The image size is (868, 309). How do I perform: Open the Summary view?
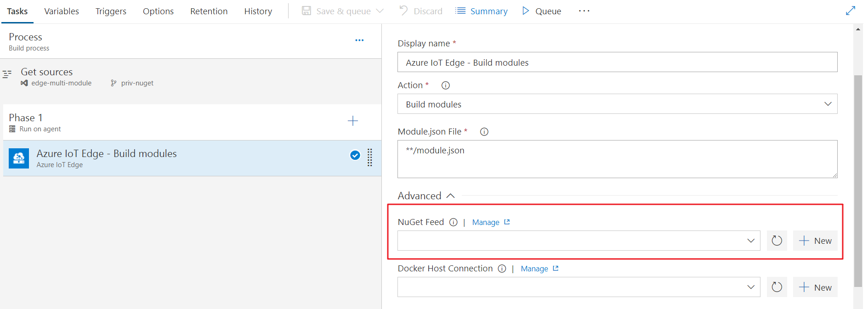481,11
